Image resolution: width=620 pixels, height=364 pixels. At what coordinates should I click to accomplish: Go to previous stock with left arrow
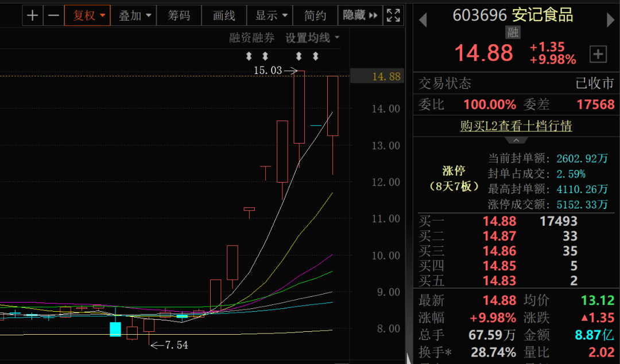tap(423, 20)
